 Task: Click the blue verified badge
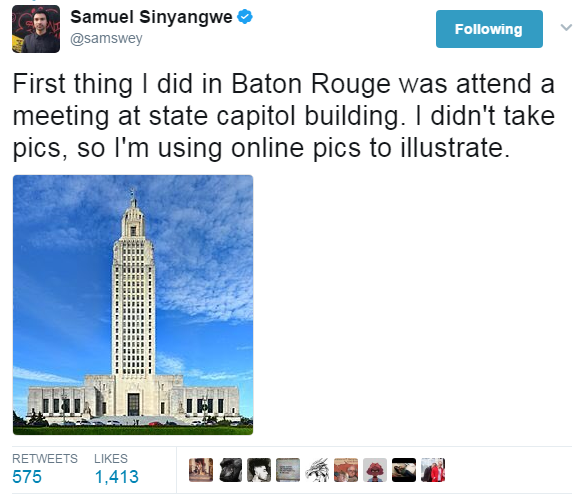pos(245,17)
